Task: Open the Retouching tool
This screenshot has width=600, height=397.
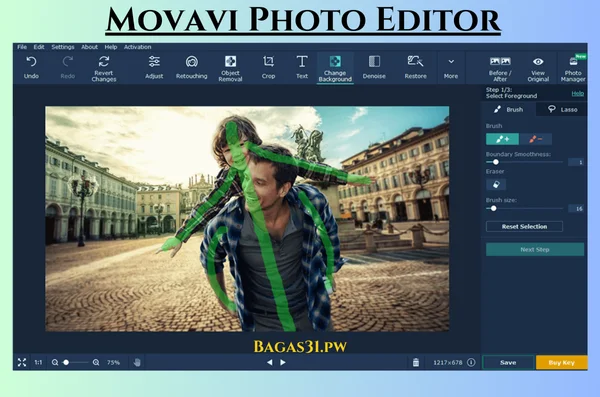Action: (192, 67)
